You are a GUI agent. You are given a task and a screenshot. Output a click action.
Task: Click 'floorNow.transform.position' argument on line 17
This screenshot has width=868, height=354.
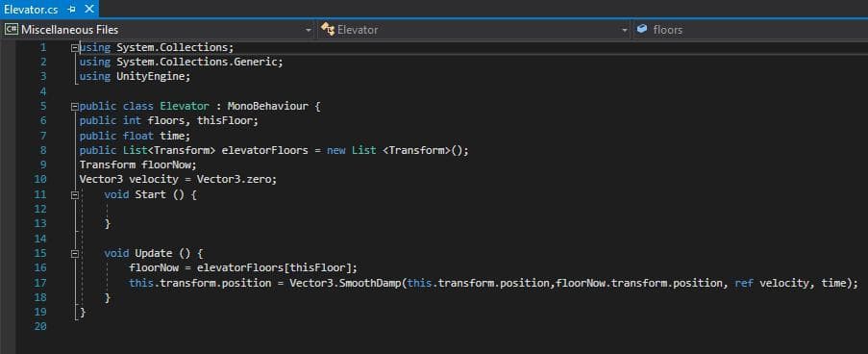[639, 283]
